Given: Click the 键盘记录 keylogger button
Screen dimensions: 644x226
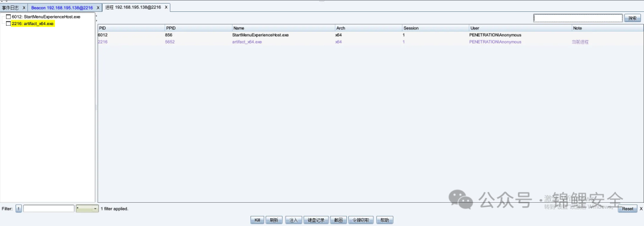Looking at the screenshot, I should click(316, 220).
